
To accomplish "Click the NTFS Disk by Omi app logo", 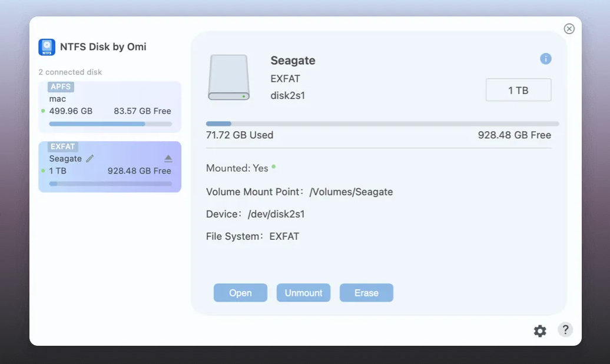I will click(x=47, y=47).
